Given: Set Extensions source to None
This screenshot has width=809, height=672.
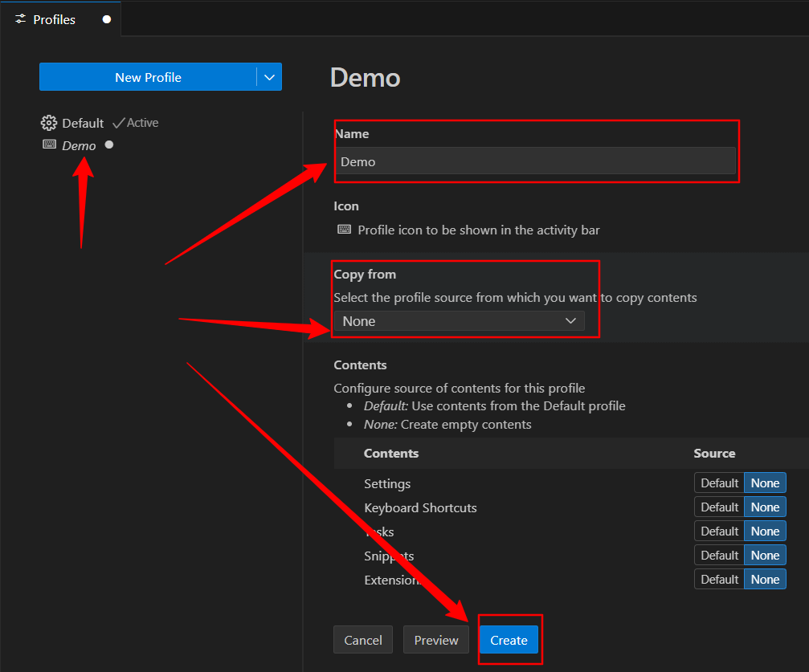Looking at the screenshot, I should [x=765, y=579].
